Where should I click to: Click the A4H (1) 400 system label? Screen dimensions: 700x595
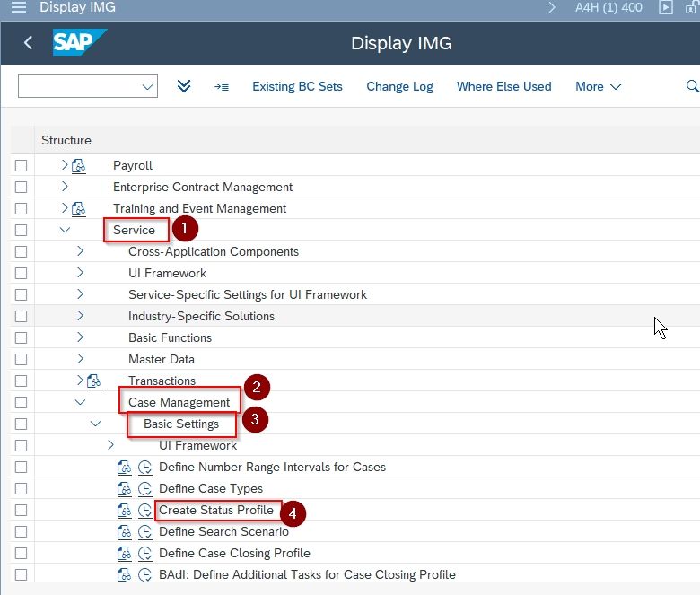(x=608, y=7)
